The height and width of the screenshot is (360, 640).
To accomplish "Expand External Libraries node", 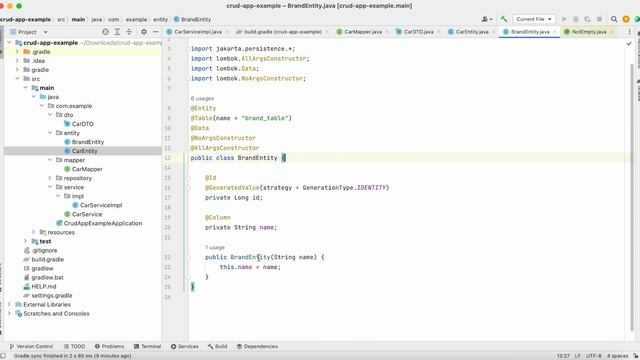I will click(x=9, y=304).
